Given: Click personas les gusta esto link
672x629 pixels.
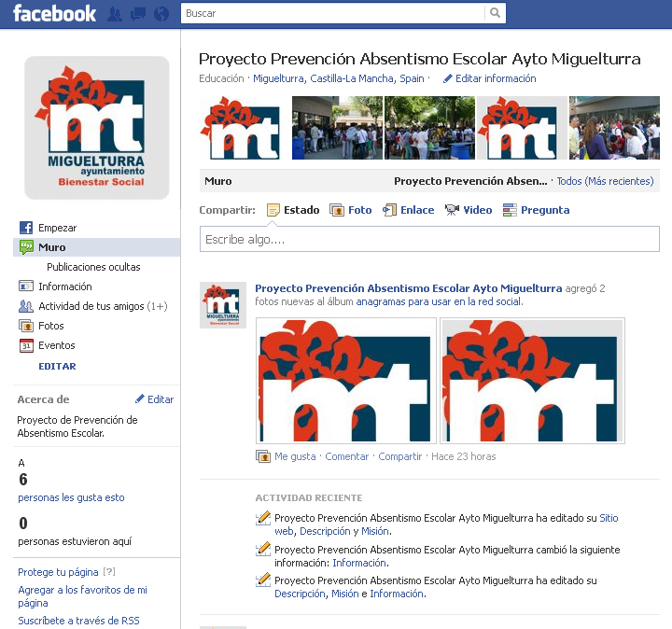Looking at the screenshot, I should click(71, 497).
